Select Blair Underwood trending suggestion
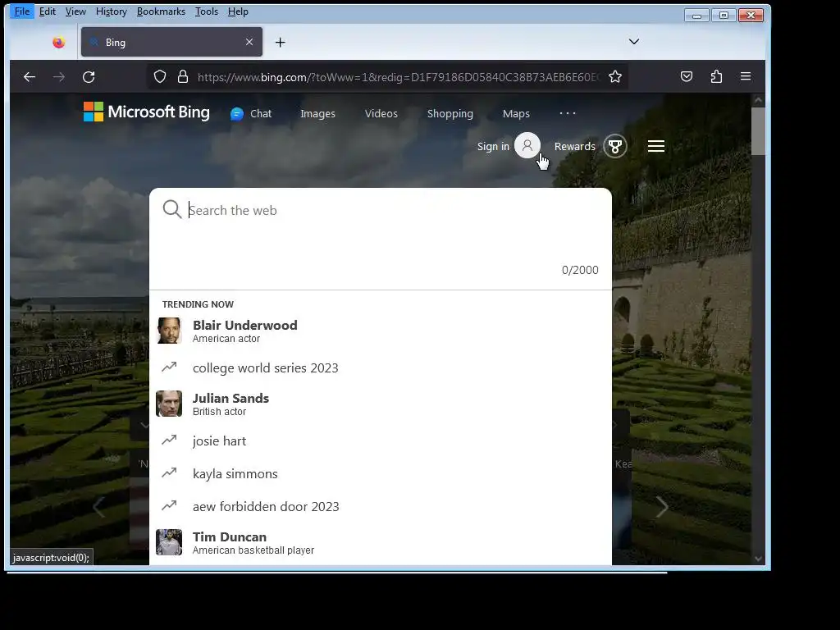The height and width of the screenshot is (630, 840). (381, 331)
